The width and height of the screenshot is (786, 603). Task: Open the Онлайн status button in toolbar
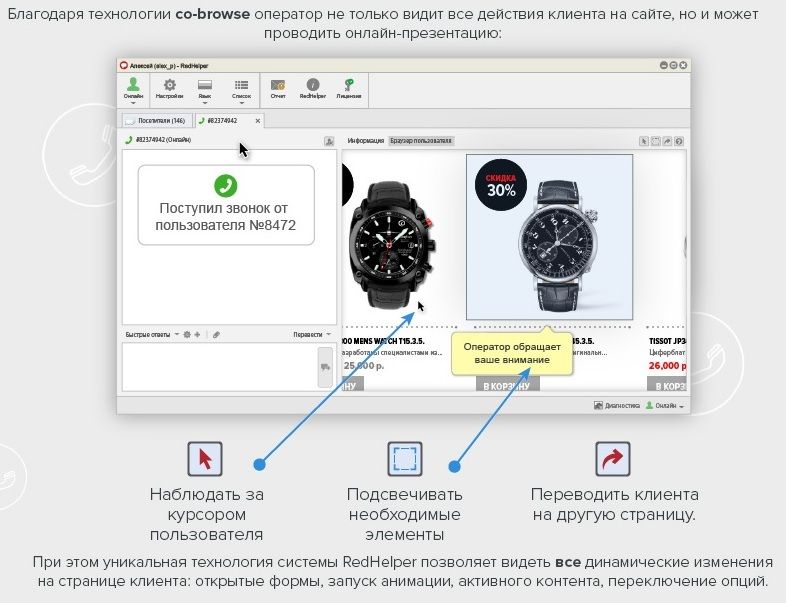tap(133, 89)
